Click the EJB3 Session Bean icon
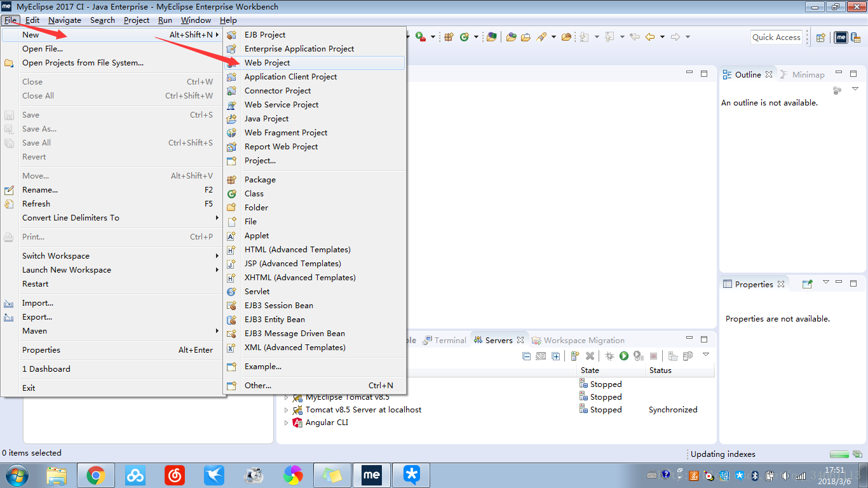 232,306
